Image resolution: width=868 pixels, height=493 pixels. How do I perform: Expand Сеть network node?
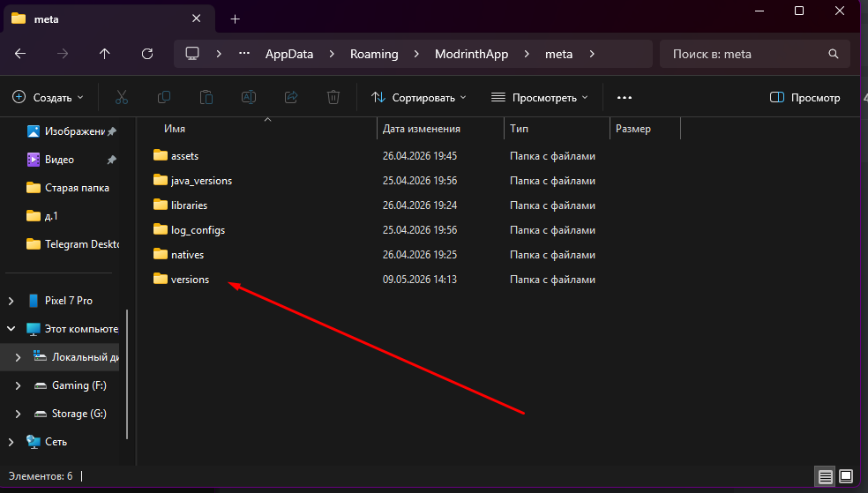click(x=11, y=442)
